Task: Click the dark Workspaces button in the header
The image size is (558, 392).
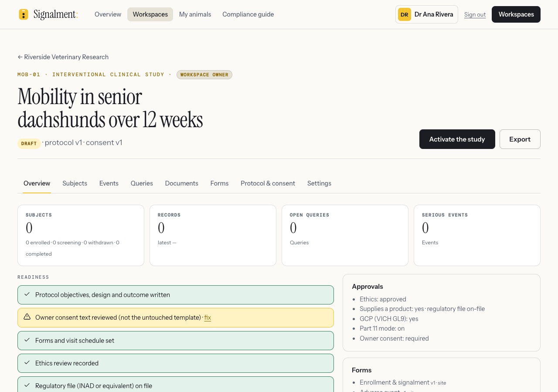Action: click(x=516, y=14)
